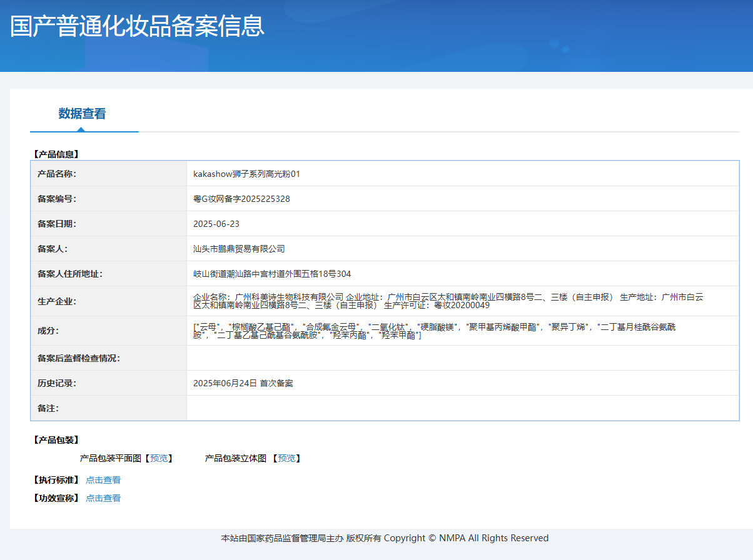Click the address 岐山街道潮汕路中宫村道外围五格18号304

(272, 274)
